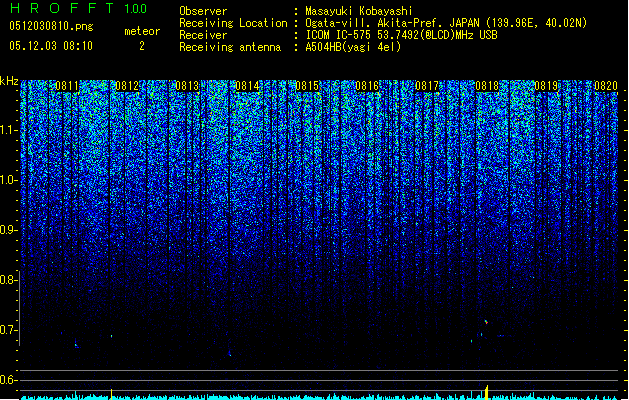Image resolution: width=629 pixels, height=400 pixels.
Task: Click the Ogata-vill. Akita-Pref. JAPAN location text
Action: pyautogui.click(x=446, y=23)
